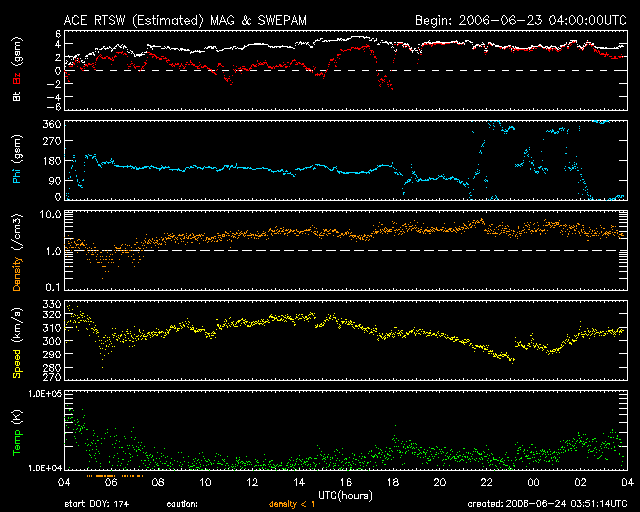640x512 pixels.
Task: Click the 08 hour tick label
Action: [x=158, y=483]
